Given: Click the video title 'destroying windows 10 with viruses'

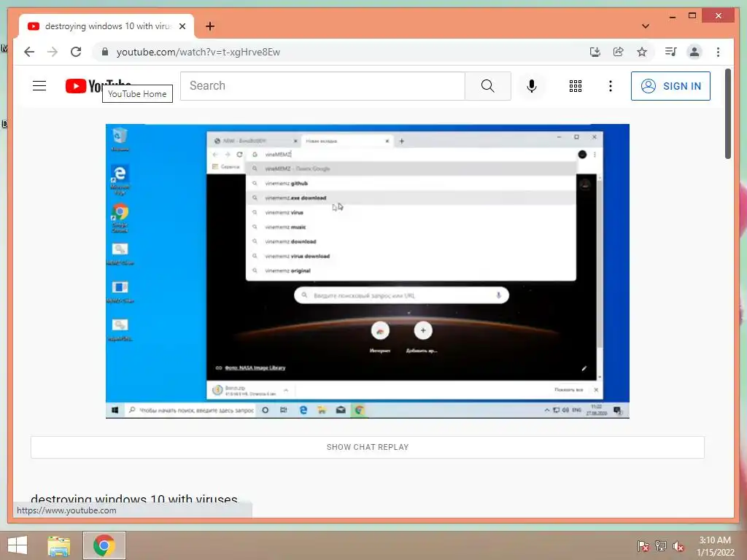Looking at the screenshot, I should 134,499.
